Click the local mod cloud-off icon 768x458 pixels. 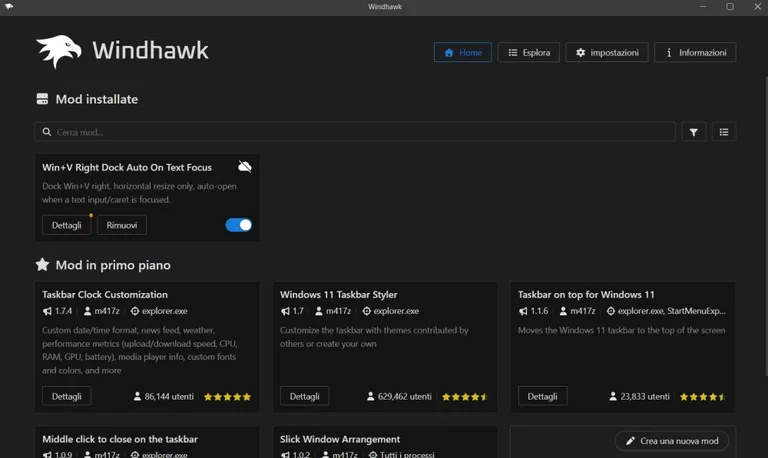245,167
